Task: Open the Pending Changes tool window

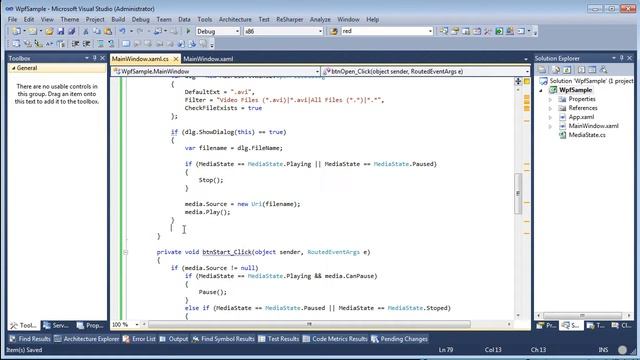Action: pos(399,339)
